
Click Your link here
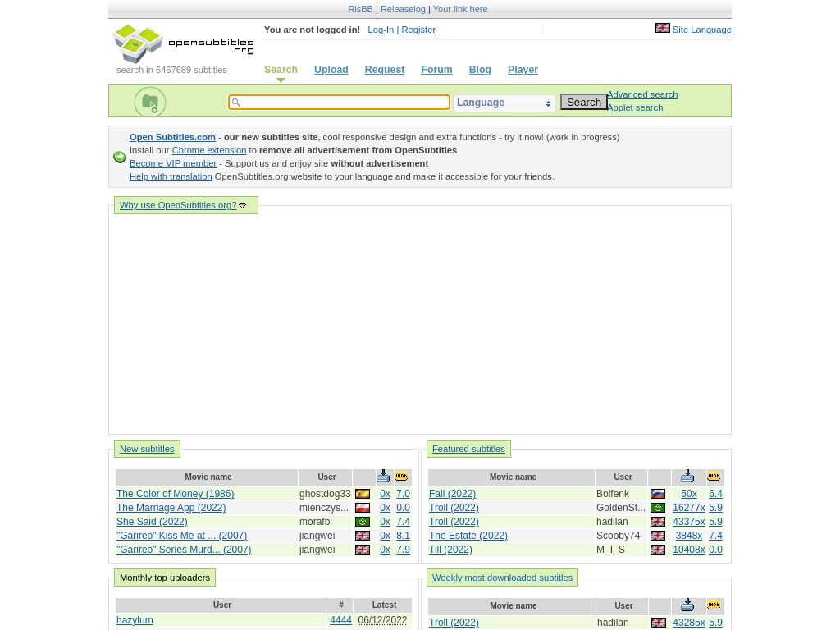[460, 9]
